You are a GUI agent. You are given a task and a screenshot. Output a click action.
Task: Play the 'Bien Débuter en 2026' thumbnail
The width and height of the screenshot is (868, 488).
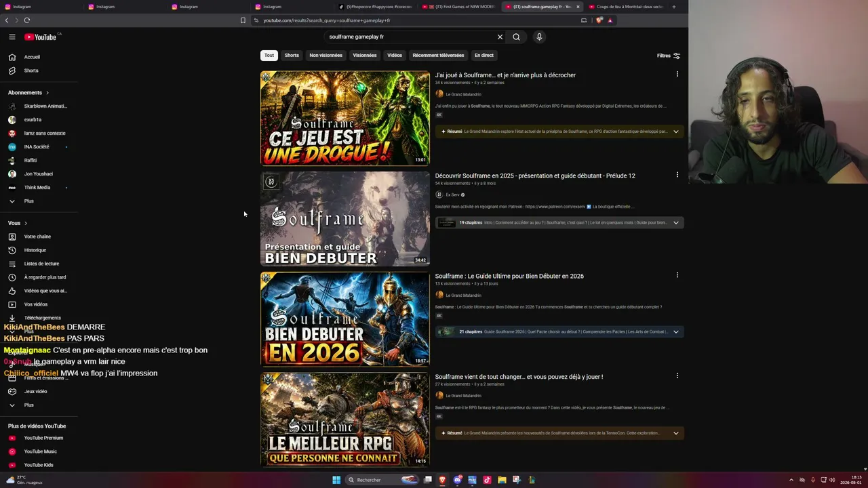[345, 319]
